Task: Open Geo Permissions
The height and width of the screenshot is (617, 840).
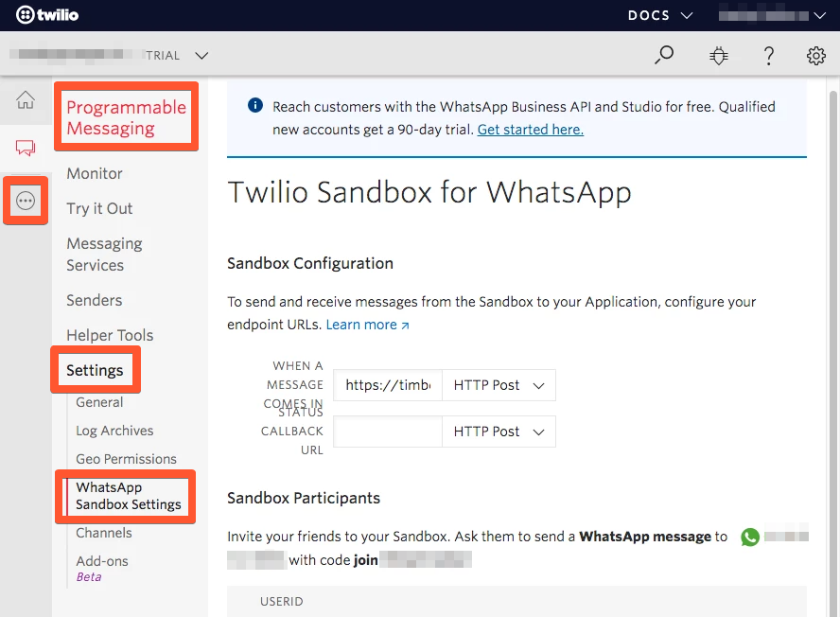Action: tap(127, 459)
